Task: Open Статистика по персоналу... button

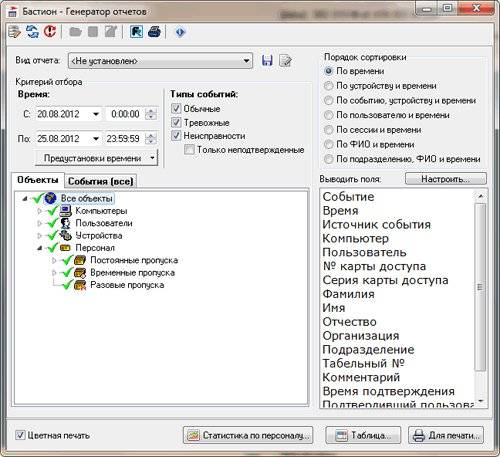Action: (x=248, y=435)
